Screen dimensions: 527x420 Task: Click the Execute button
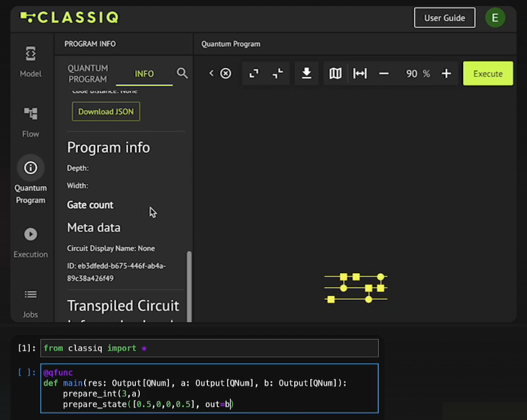[488, 73]
